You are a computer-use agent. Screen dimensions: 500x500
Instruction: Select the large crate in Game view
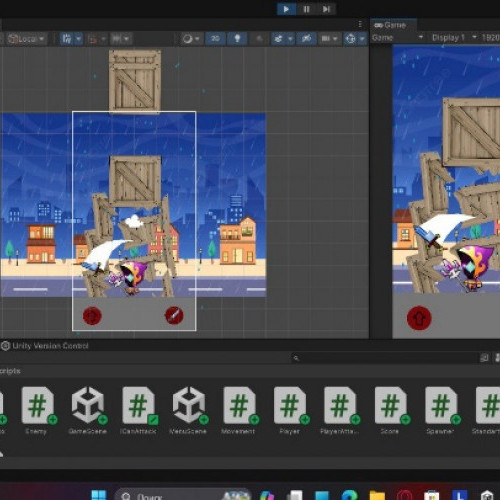pos(471,132)
